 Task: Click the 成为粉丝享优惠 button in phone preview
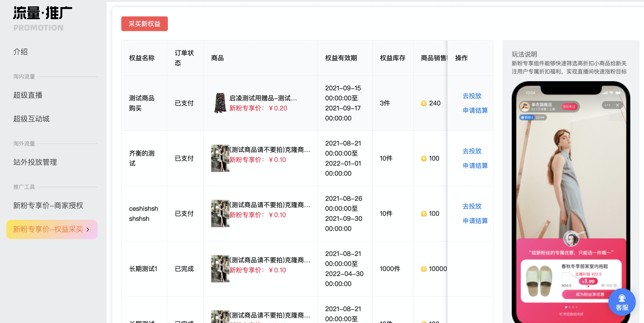590,294
